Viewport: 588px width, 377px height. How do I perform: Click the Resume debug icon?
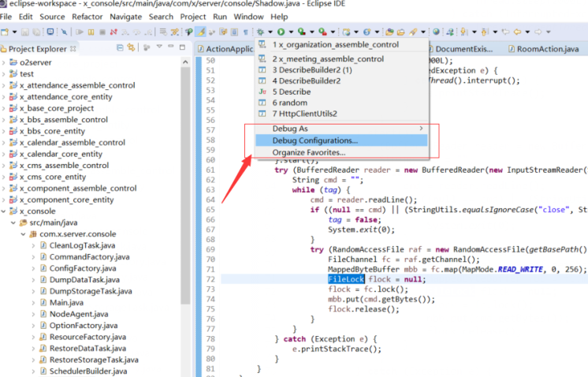pos(79,32)
